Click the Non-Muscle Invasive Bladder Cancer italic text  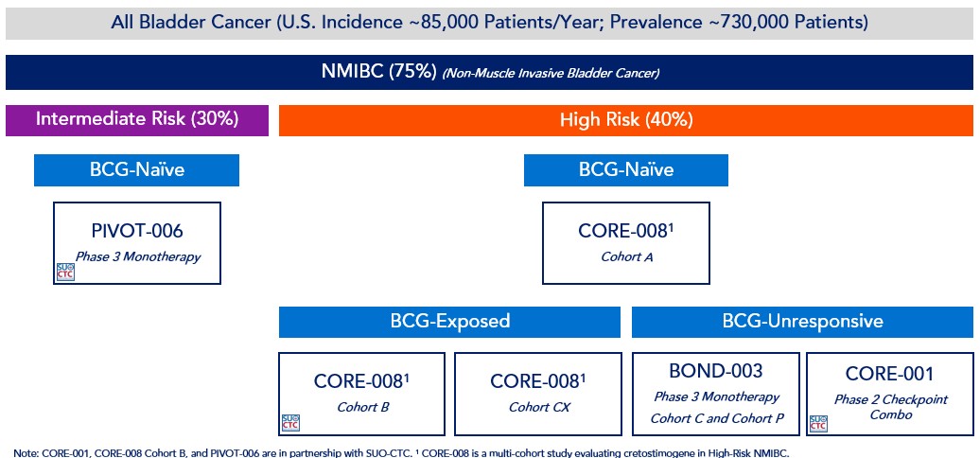tap(551, 74)
